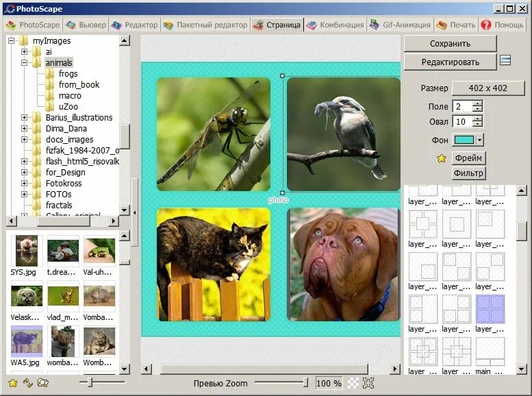Click the refresh arrows icon at bottom
532x396 pixels.
point(28,383)
